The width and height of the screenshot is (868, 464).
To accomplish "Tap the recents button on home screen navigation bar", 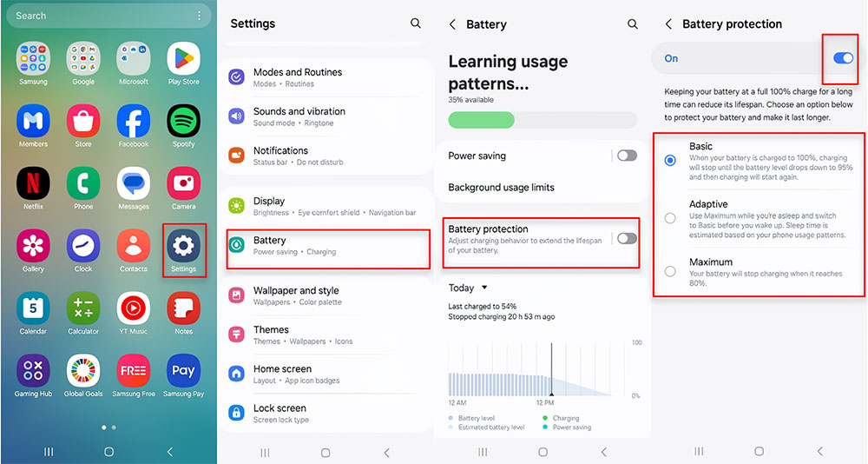I will coord(49,452).
